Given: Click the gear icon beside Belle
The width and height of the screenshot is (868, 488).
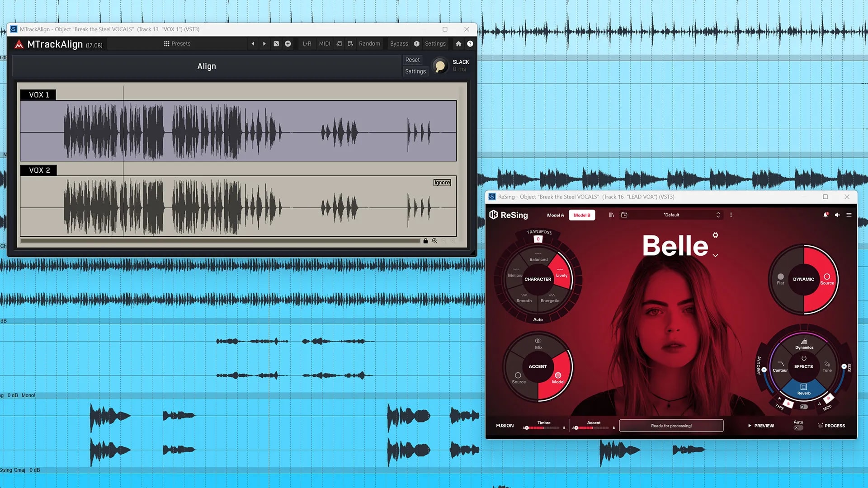Looking at the screenshot, I should [715, 235].
